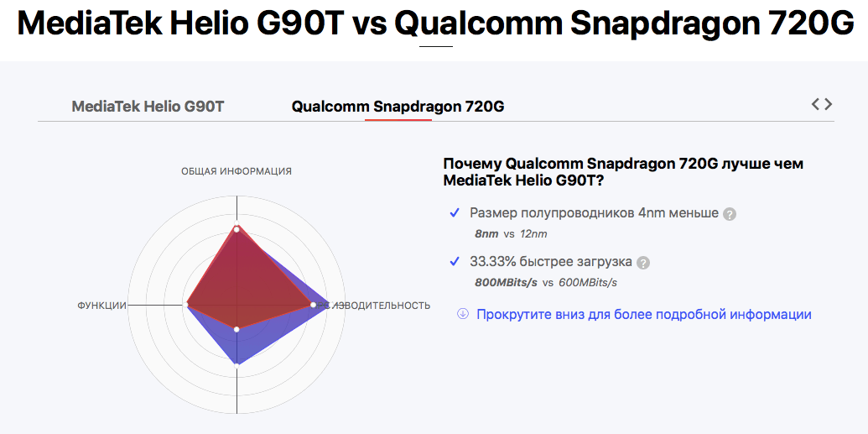This screenshot has width=868, height=434.
Task: Click checkmark beside 'Размер полупроводников 4nm меньше'
Action: pos(455,213)
